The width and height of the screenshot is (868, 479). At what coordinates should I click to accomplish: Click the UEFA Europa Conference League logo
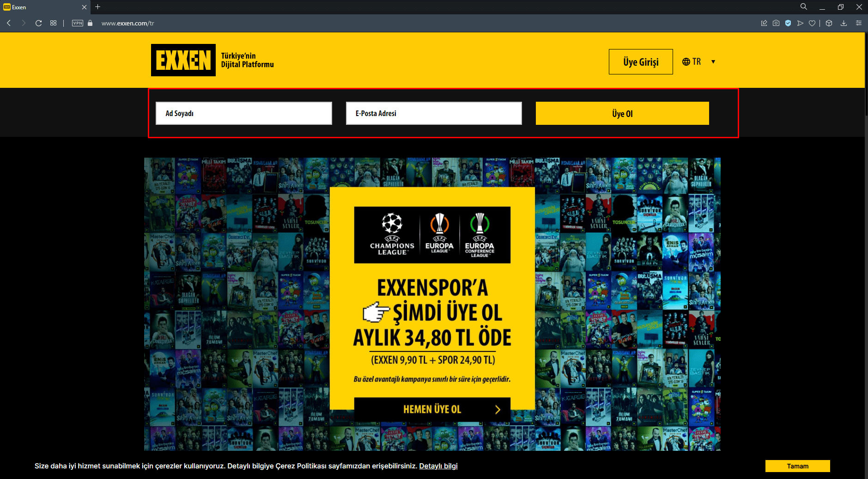480,235
